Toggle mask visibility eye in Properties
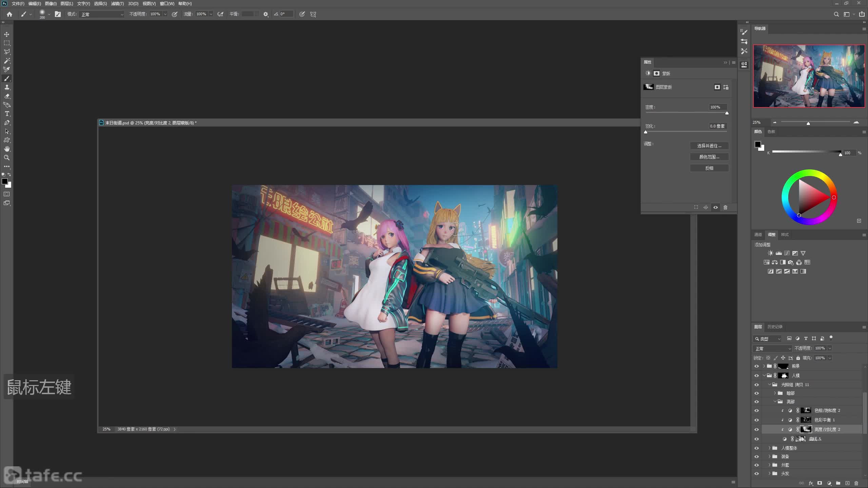 click(715, 207)
